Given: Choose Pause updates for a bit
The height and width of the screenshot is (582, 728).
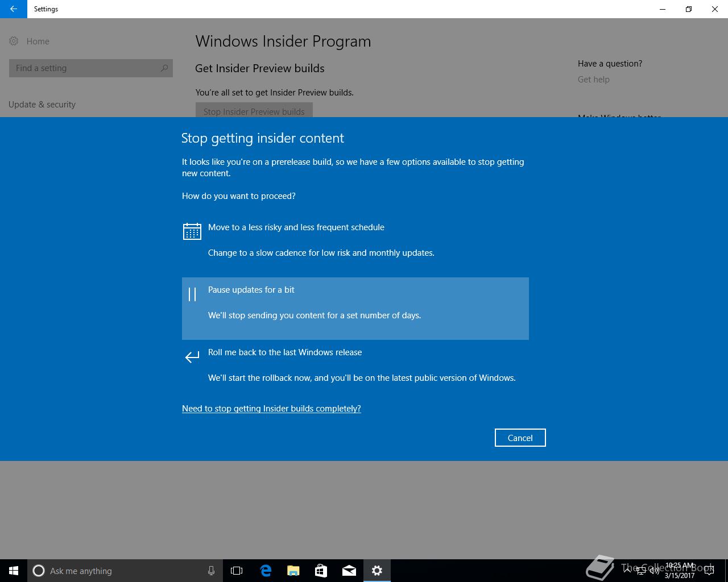Looking at the screenshot, I should point(355,309).
